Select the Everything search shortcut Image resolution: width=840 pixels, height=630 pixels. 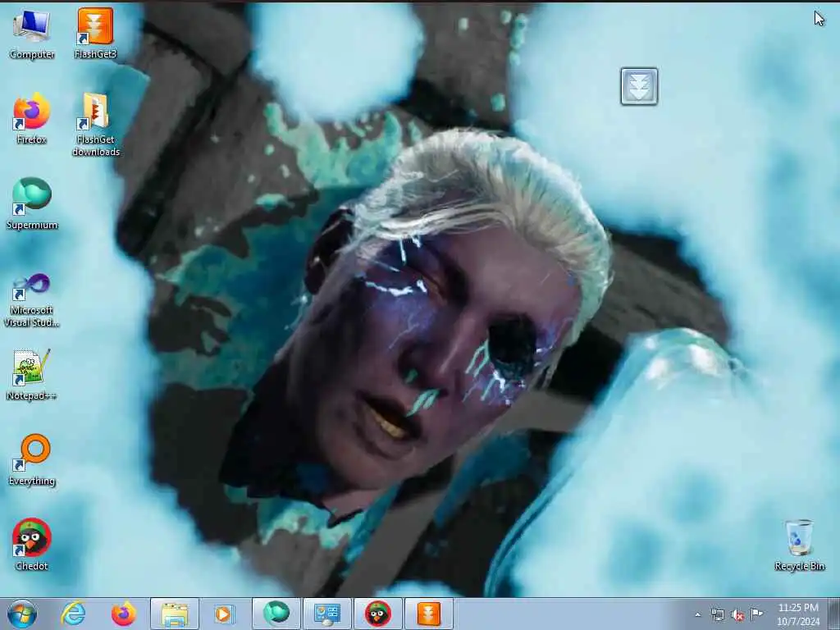[x=32, y=460]
